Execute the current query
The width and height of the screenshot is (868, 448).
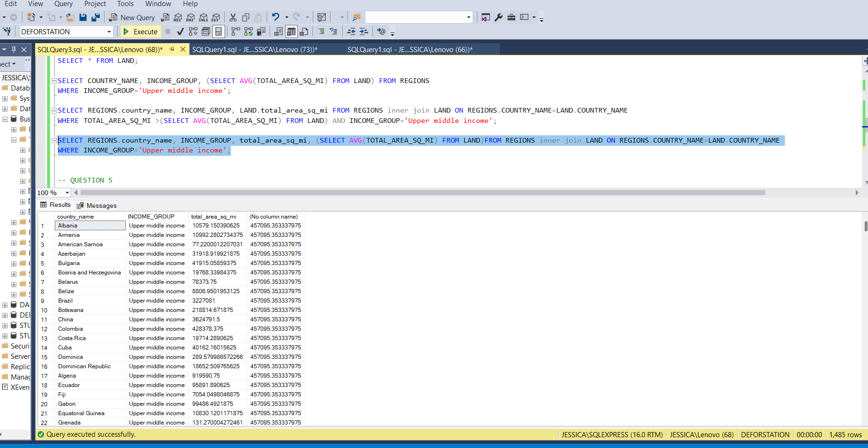click(140, 31)
